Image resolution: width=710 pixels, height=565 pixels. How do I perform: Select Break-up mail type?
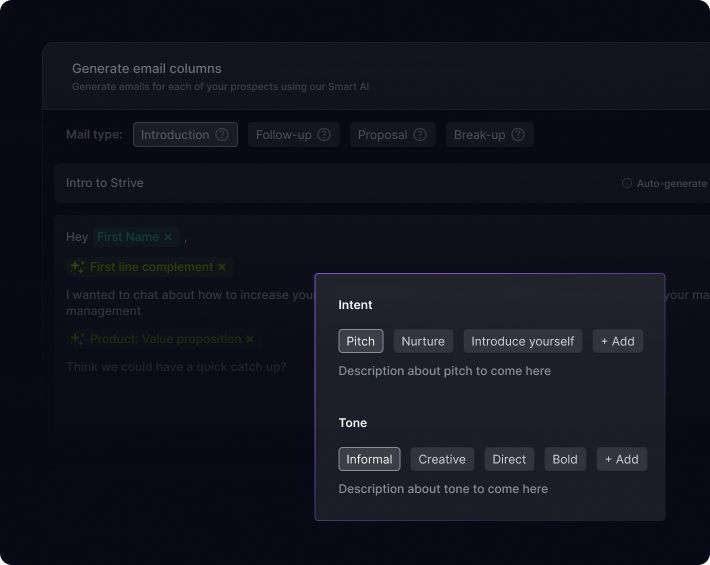tap(489, 134)
